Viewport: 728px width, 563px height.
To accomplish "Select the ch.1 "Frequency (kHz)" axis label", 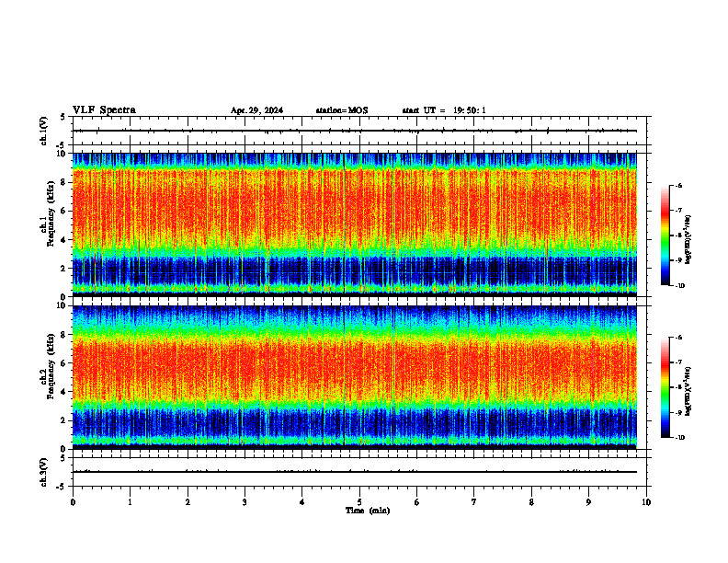I will pos(51,213).
